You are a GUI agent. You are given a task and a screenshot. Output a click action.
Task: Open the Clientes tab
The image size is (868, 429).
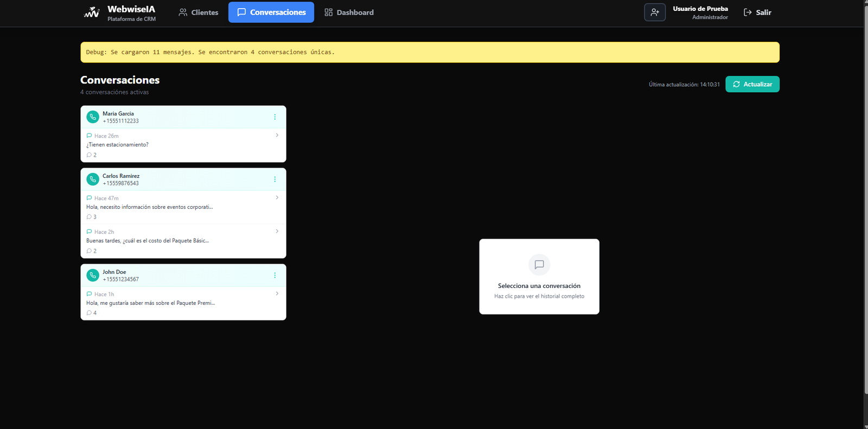tap(199, 12)
